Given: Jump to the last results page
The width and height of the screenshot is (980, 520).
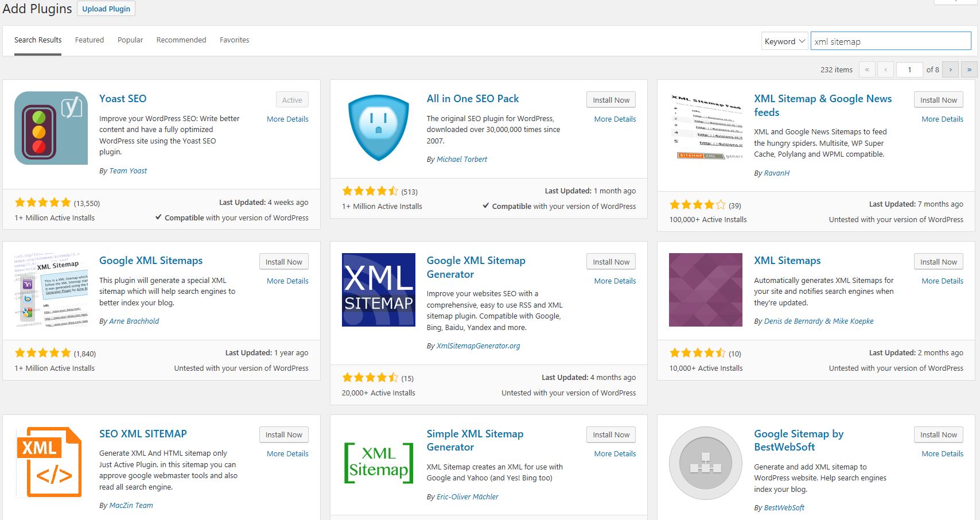Looking at the screenshot, I should coord(970,69).
